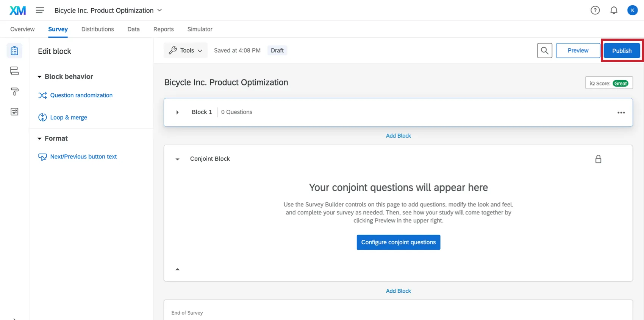Click the Publish button
644x320 pixels.
point(622,51)
